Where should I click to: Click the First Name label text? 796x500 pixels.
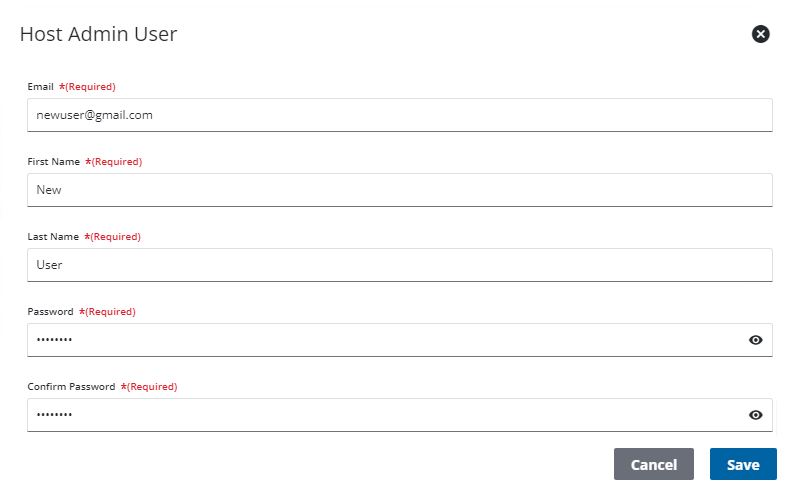point(53,162)
